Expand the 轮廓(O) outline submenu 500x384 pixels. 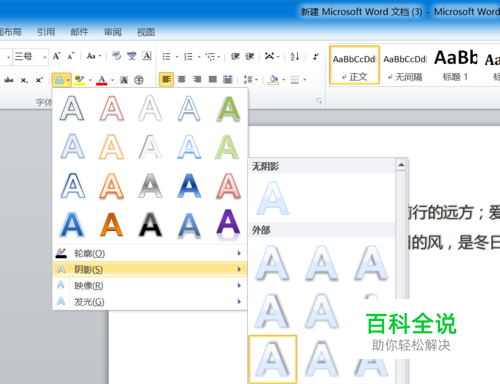[150, 253]
